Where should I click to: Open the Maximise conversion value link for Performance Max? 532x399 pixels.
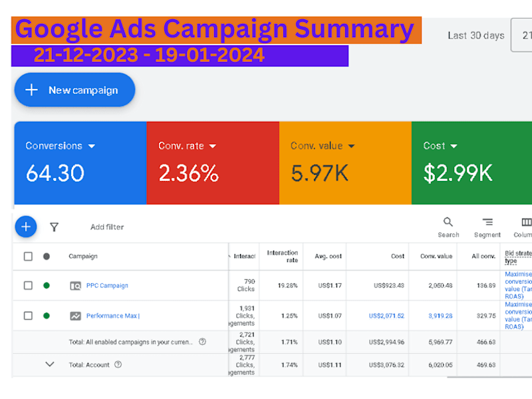[518, 315]
